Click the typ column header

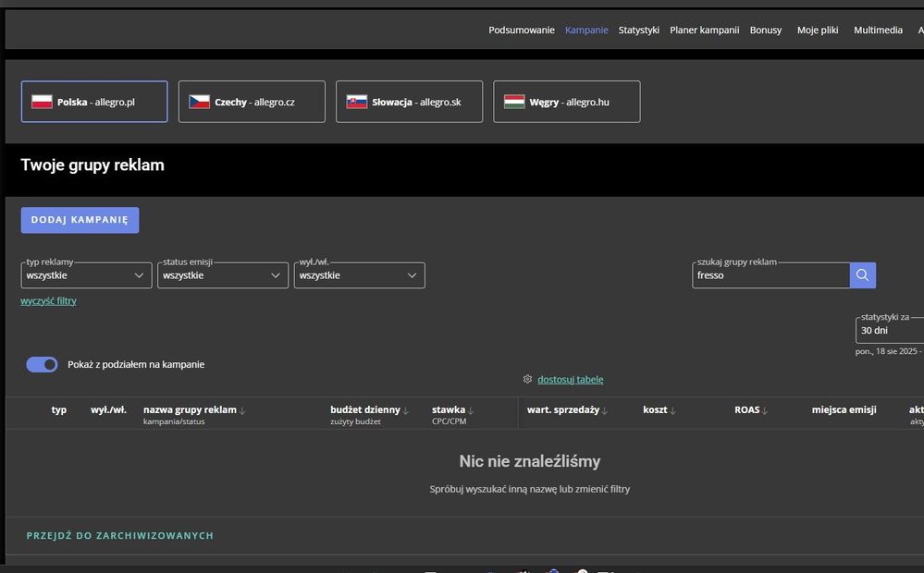coord(59,409)
